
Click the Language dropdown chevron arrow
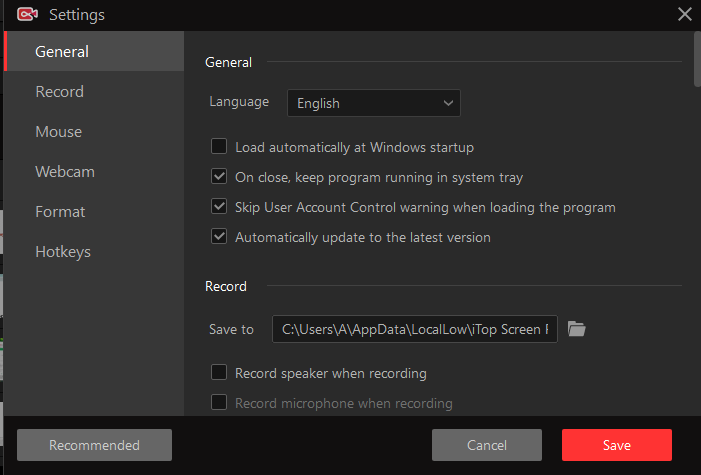click(x=448, y=103)
